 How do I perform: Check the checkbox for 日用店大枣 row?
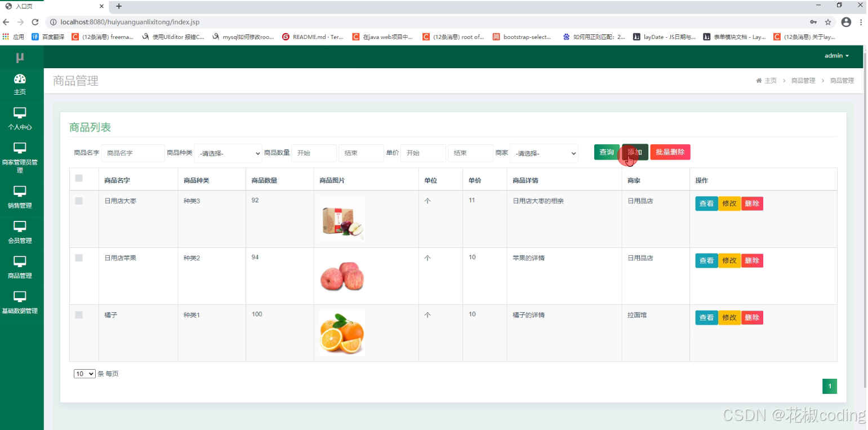pyautogui.click(x=78, y=200)
